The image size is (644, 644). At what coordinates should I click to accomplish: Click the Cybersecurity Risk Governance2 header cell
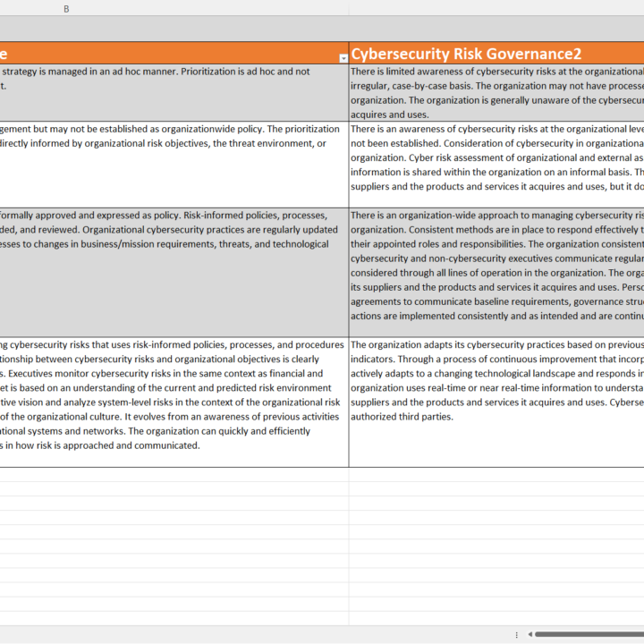(496, 54)
